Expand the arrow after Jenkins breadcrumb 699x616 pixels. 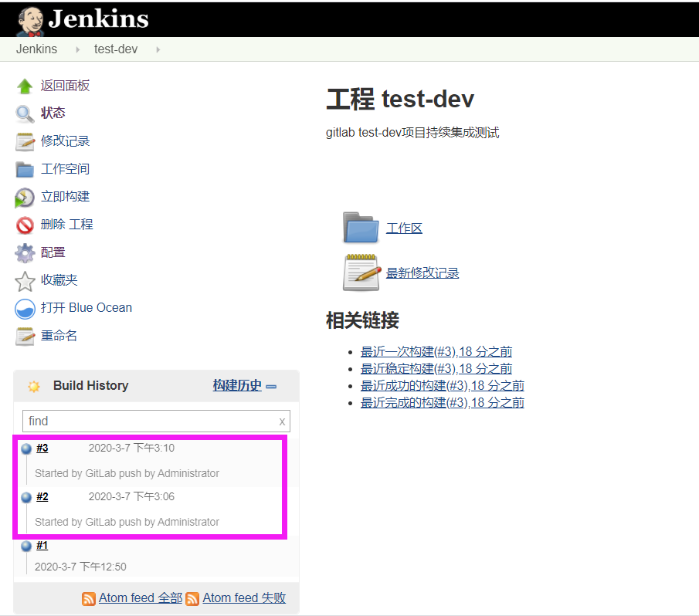(x=77, y=49)
